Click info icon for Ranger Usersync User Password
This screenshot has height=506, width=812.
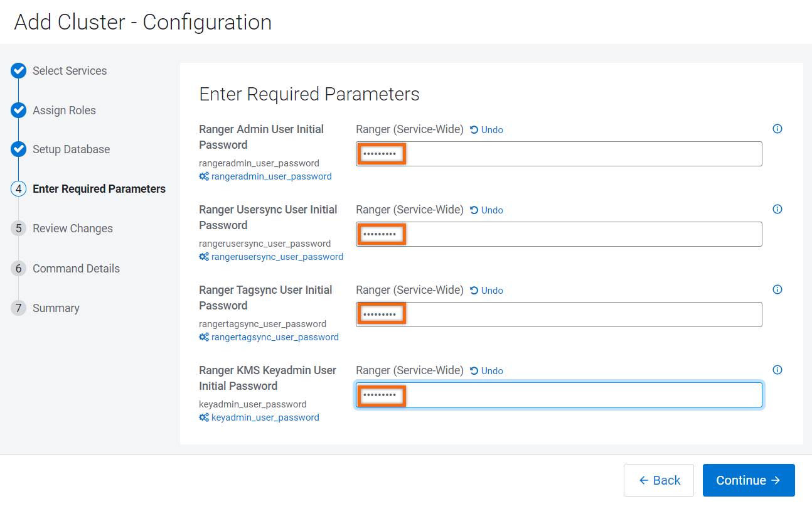point(777,209)
